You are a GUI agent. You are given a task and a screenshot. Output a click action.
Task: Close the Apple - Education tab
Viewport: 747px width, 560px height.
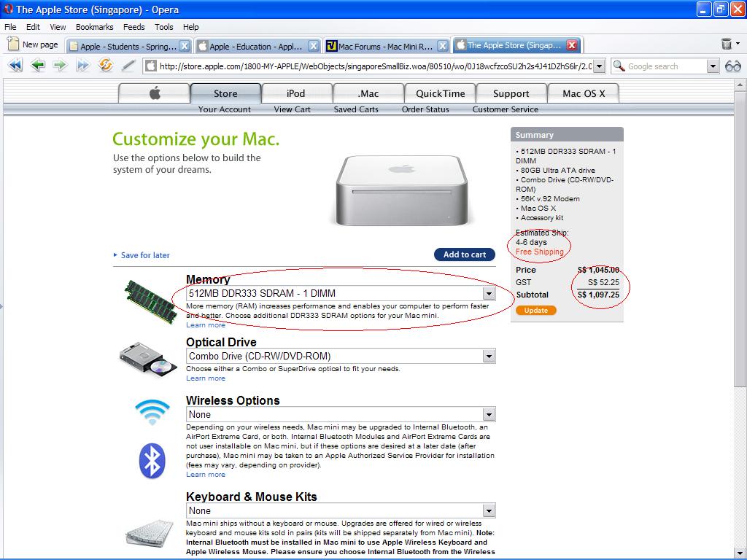[x=313, y=46]
